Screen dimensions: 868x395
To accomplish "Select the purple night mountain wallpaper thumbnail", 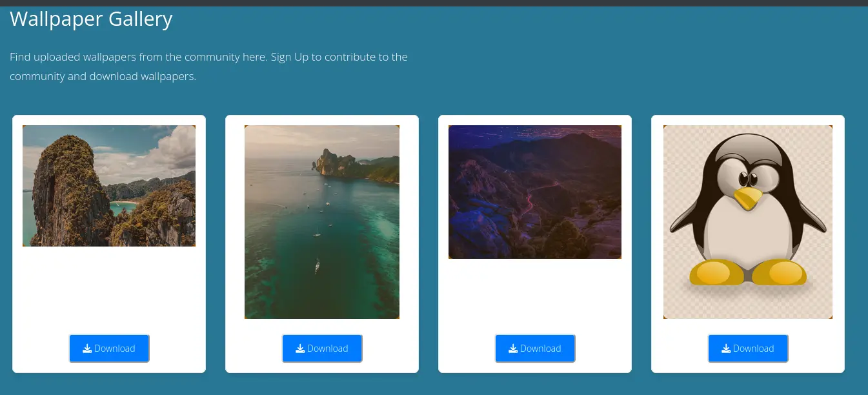I will click(535, 192).
